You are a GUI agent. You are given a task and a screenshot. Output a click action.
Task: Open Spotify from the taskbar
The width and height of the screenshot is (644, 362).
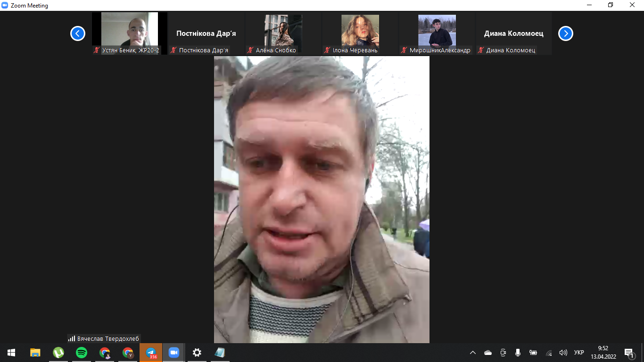point(82,353)
